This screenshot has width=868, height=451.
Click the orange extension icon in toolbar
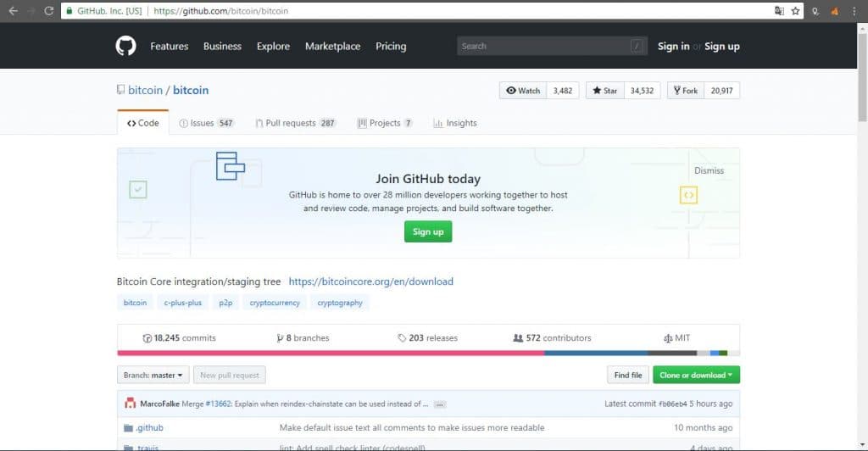pyautogui.click(x=834, y=11)
